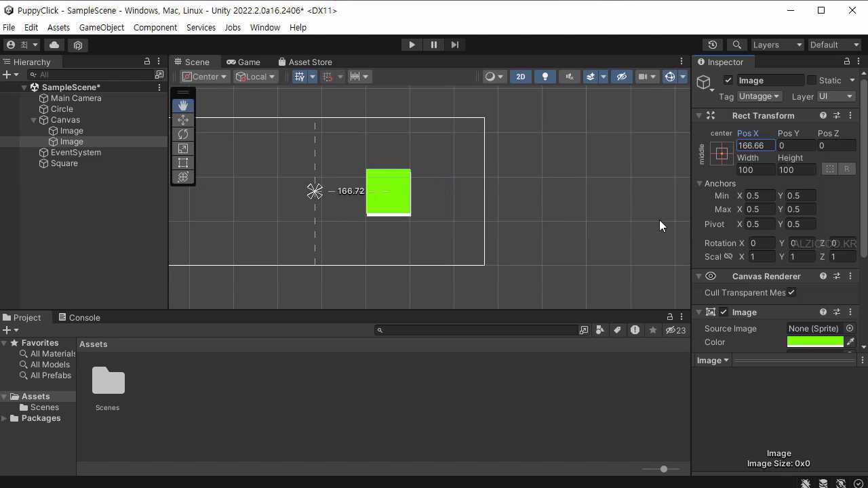The height and width of the screenshot is (488, 868).
Task: Select the Rect tool
Action: pos(183,163)
